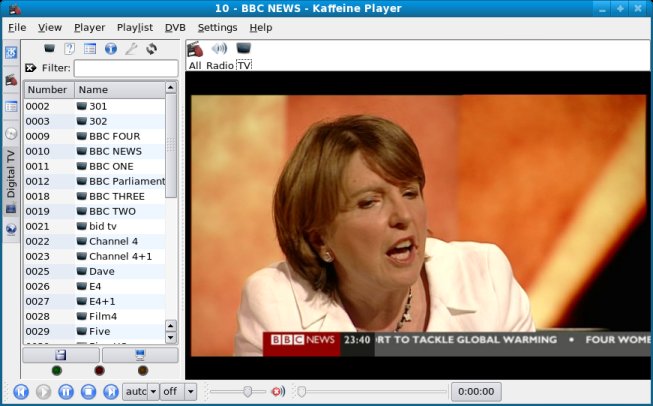The width and height of the screenshot is (653, 406).
Task: Open the View menu
Action: pyautogui.click(x=50, y=27)
